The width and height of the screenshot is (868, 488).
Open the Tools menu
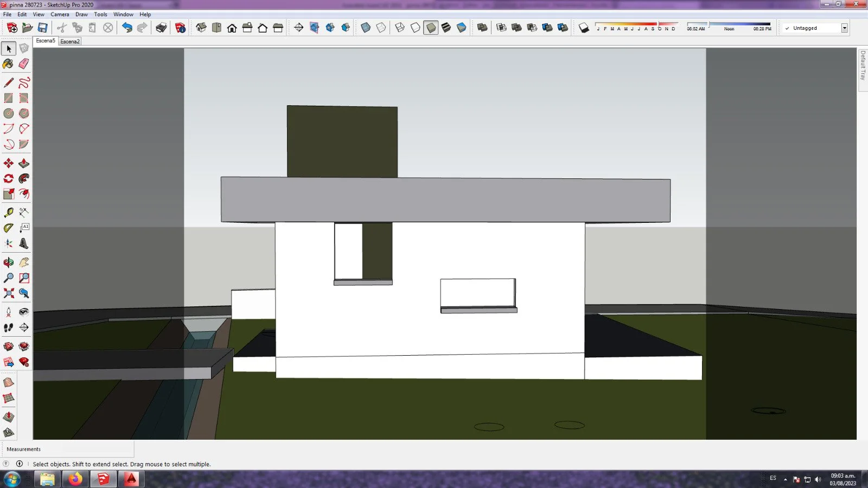coord(100,15)
